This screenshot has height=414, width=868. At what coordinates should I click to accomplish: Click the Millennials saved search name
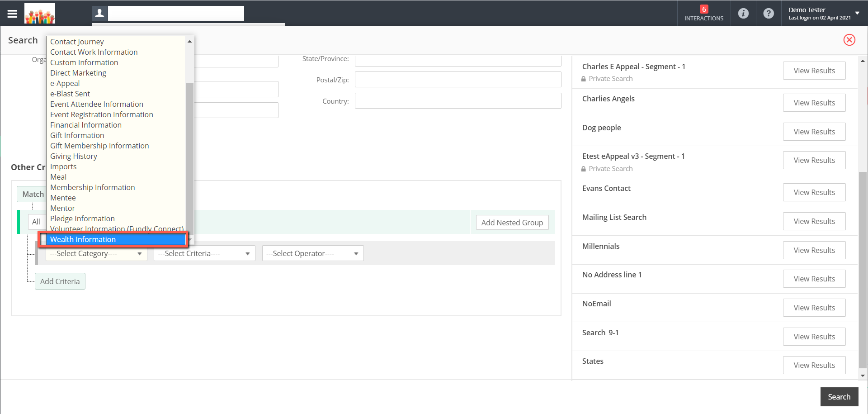[x=601, y=246]
